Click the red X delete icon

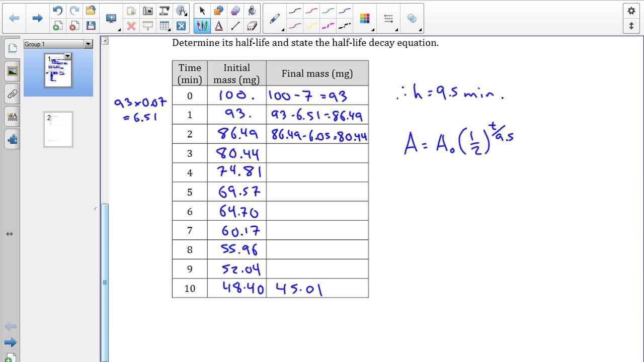[131, 26]
